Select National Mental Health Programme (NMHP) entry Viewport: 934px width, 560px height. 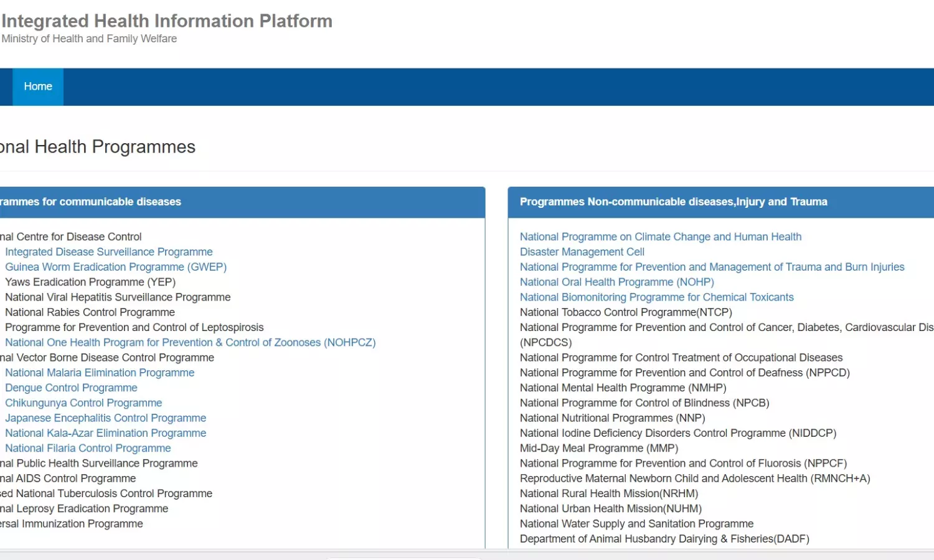pos(623,388)
